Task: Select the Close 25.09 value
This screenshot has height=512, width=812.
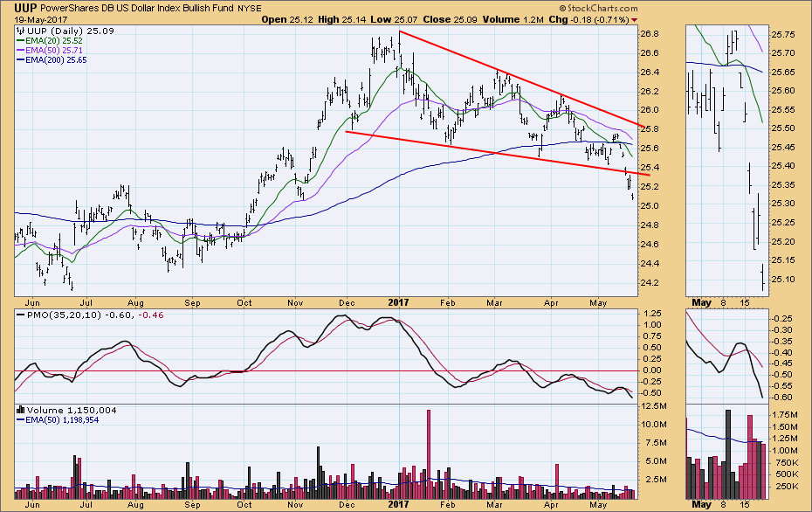Action: click(x=450, y=20)
